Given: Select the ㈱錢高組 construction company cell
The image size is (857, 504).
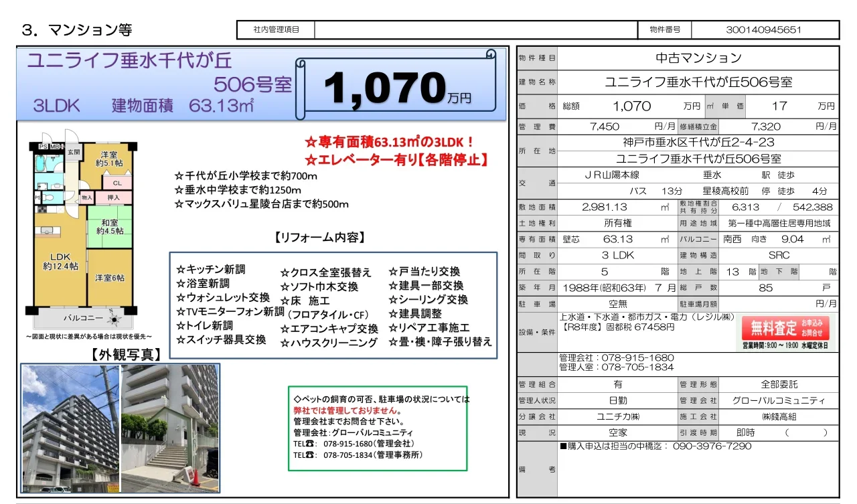Looking at the screenshot, I should pyautogui.click(x=779, y=417).
